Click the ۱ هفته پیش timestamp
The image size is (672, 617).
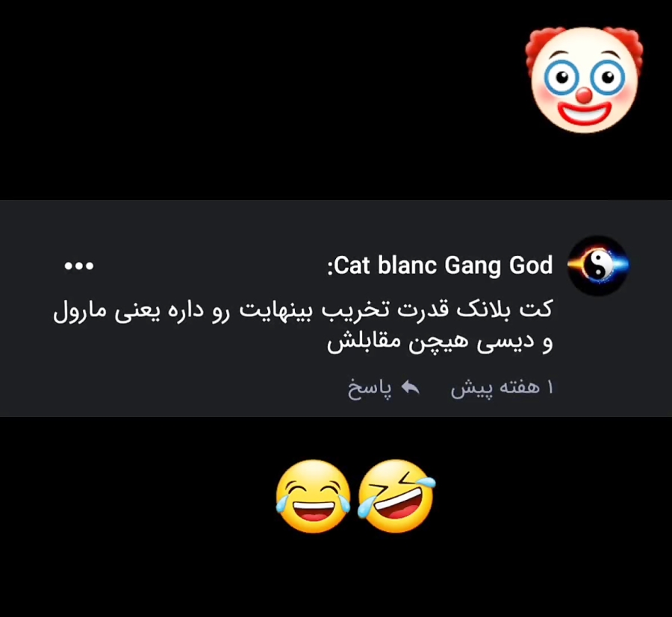point(503,388)
